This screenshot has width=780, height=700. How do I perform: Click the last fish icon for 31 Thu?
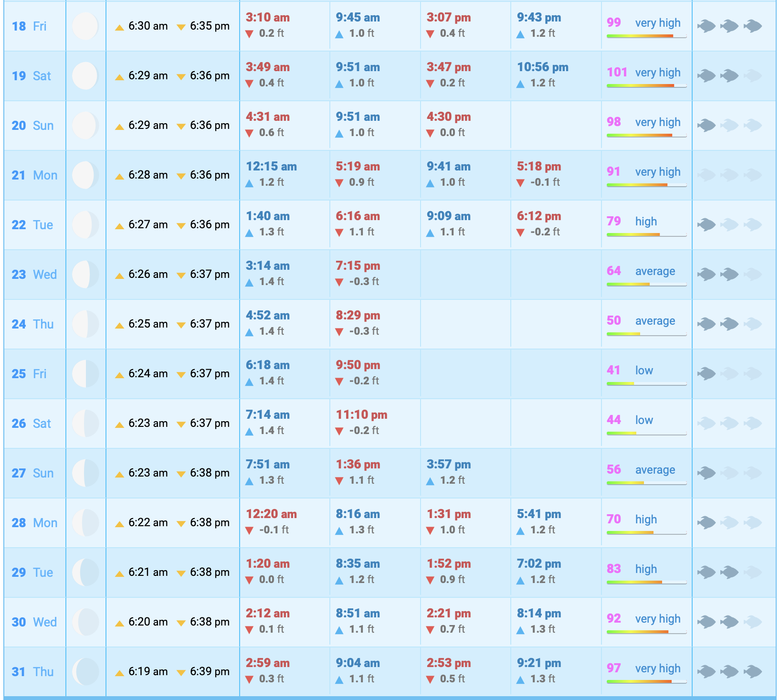point(753,672)
